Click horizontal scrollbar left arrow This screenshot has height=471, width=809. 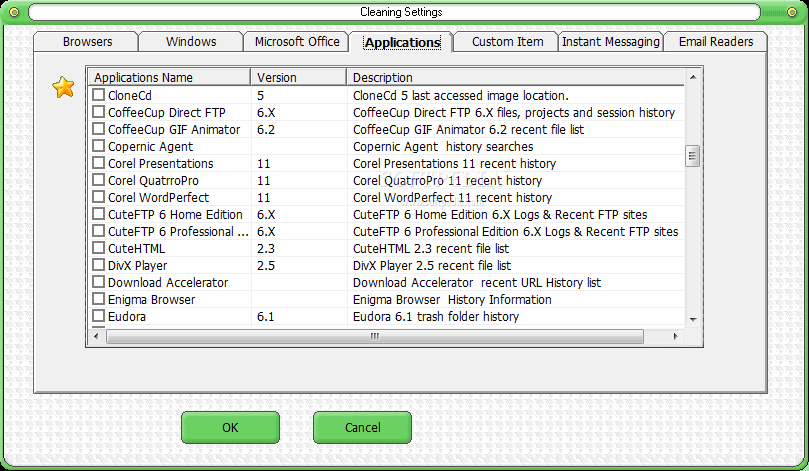[96, 336]
